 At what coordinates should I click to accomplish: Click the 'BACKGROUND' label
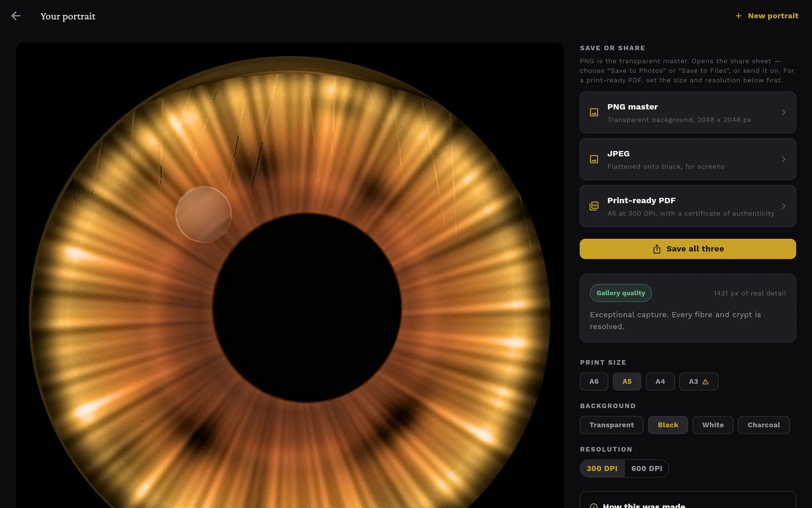(x=608, y=406)
